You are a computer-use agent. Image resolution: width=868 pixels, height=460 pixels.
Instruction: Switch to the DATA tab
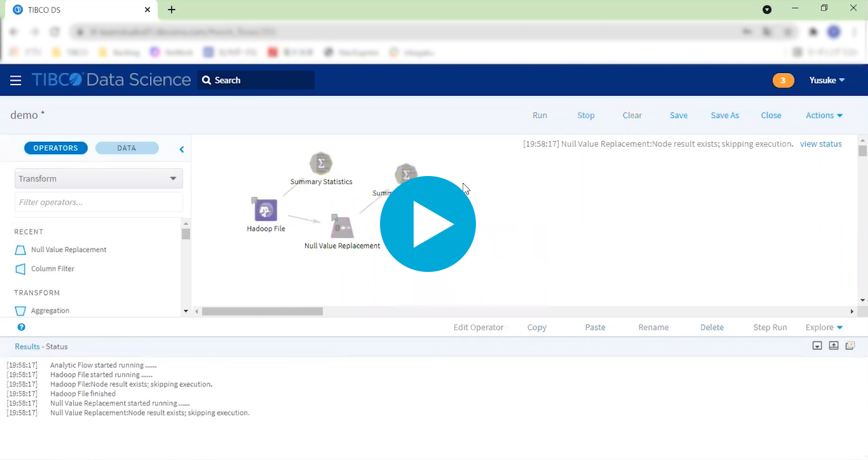(x=127, y=148)
